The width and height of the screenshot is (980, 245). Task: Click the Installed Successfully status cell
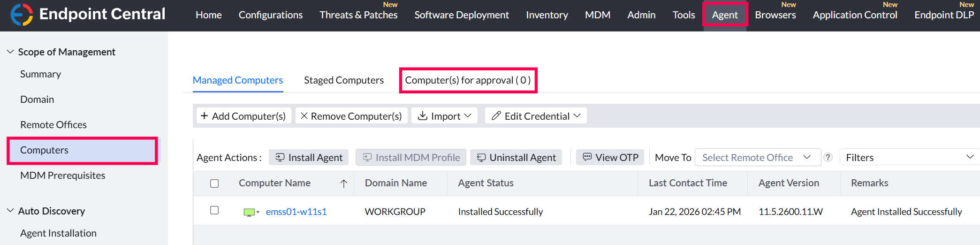[x=501, y=212]
